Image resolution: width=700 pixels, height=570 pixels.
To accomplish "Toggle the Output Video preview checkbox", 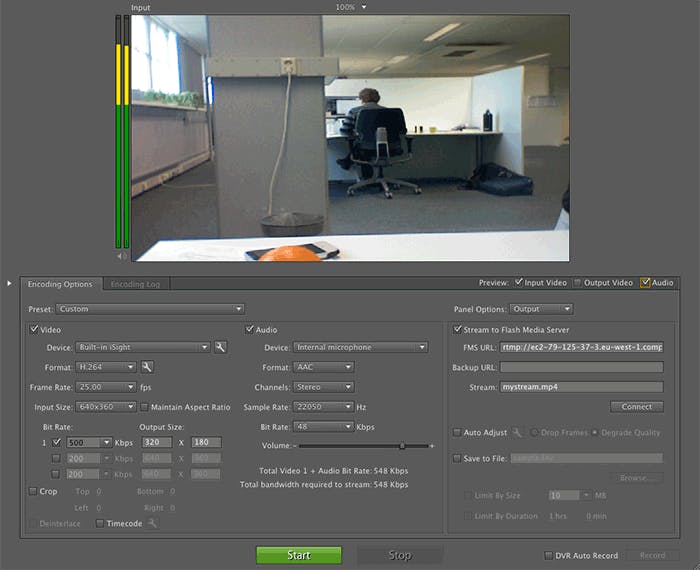I will click(x=577, y=283).
